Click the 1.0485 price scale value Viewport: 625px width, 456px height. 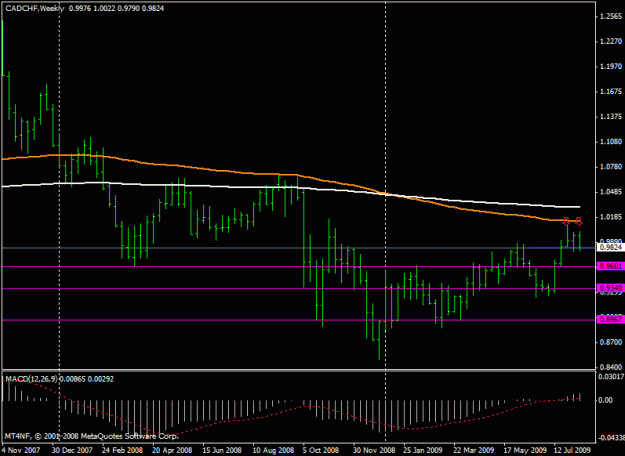[x=610, y=192]
